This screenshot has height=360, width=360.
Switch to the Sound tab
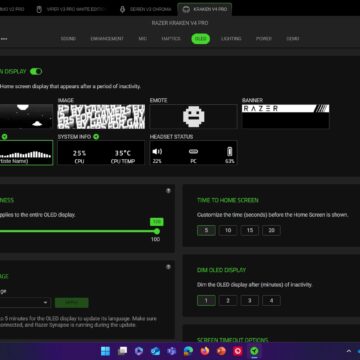click(x=68, y=39)
